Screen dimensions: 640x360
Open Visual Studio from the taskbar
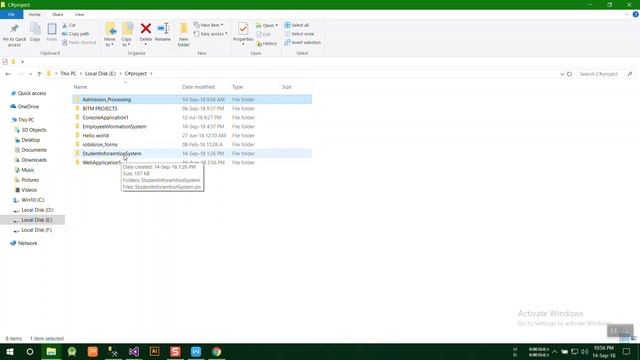coord(134,352)
